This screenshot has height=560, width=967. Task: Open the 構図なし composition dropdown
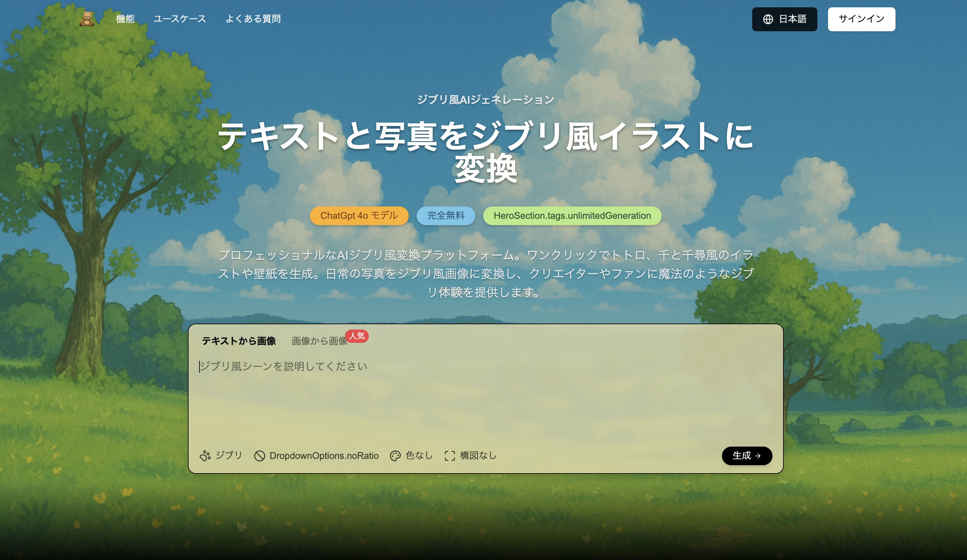click(x=471, y=456)
